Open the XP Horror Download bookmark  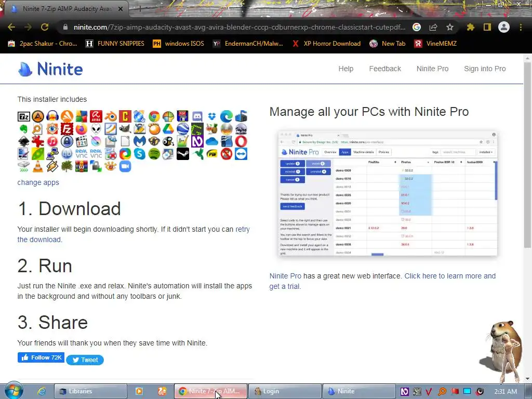(x=326, y=44)
